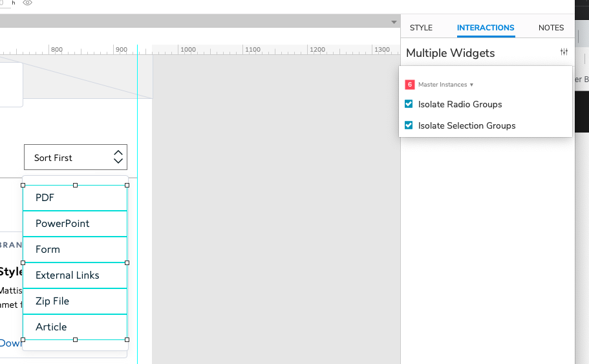This screenshot has height=364, width=589.
Task: Open the Sort First dropdown
Action: (75, 158)
